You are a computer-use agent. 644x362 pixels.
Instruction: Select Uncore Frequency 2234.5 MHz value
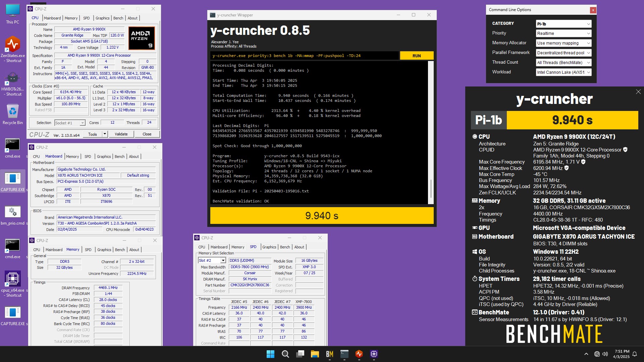tap(137, 274)
